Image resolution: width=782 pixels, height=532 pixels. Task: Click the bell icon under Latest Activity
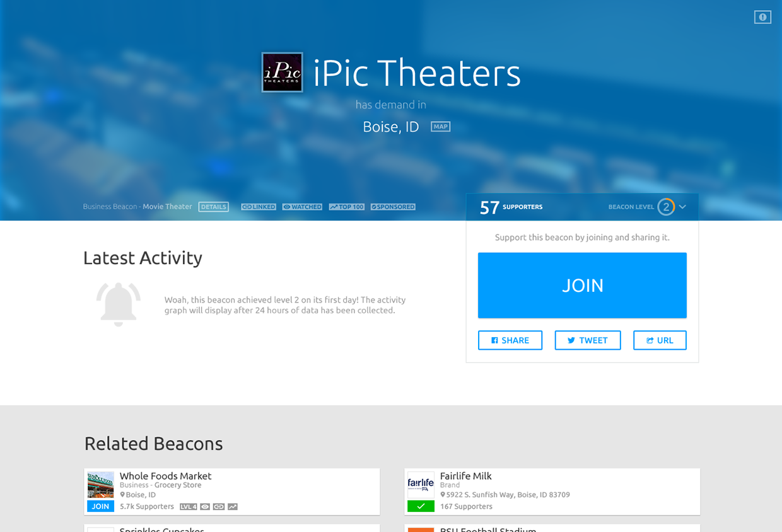pos(119,304)
